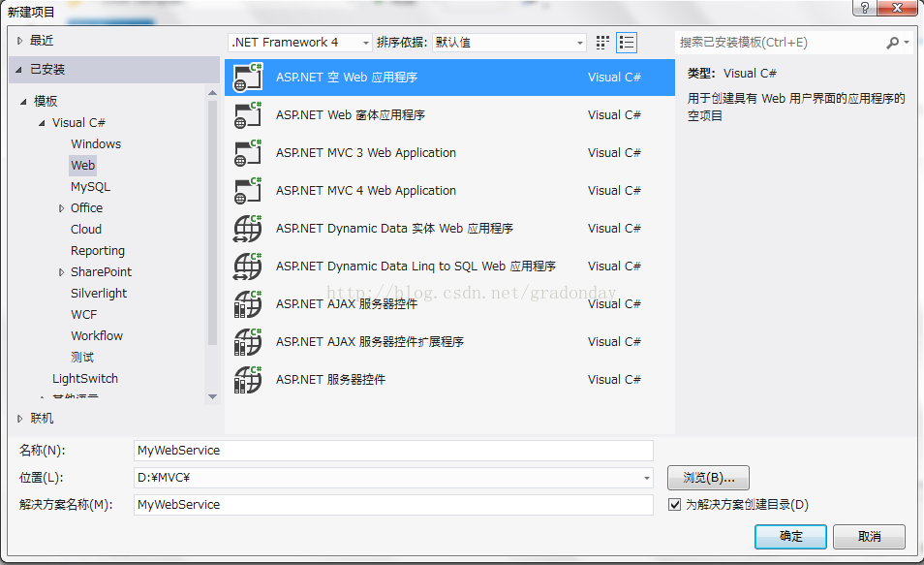Viewport: 924px width, 565px height.
Task: Click the help question mark button
Action: [865, 8]
